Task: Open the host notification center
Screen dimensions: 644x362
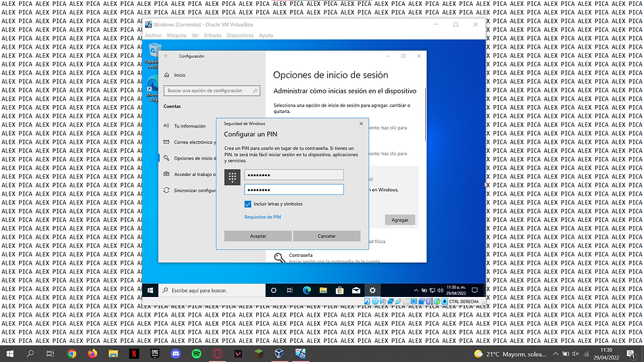Action: click(x=631, y=354)
